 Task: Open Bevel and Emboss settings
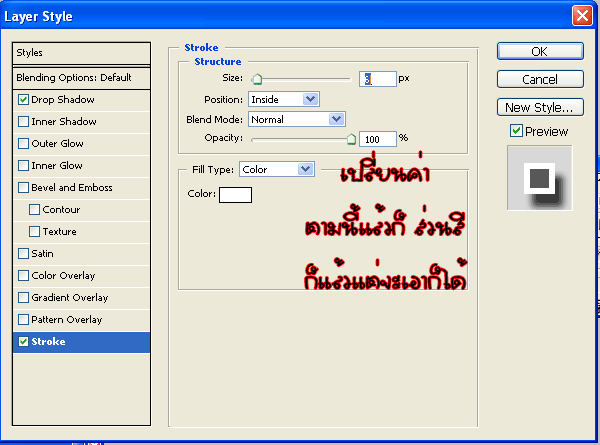tap(72, 188)
